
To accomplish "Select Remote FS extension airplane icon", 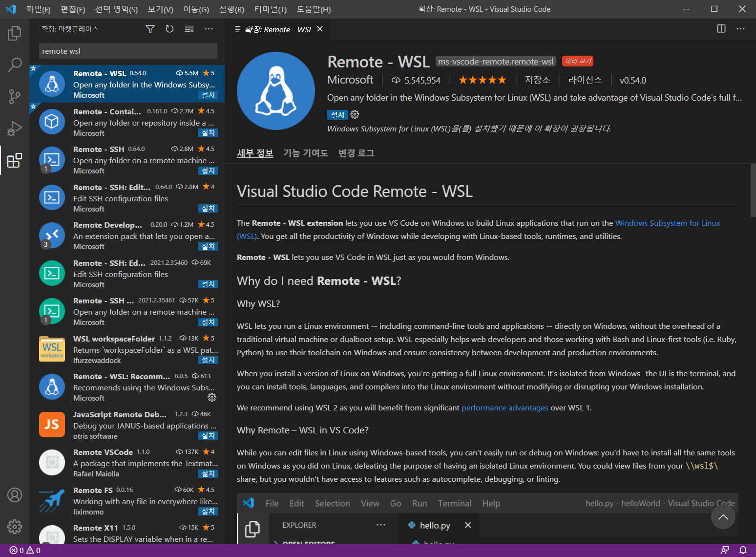I will coord(52,500).
